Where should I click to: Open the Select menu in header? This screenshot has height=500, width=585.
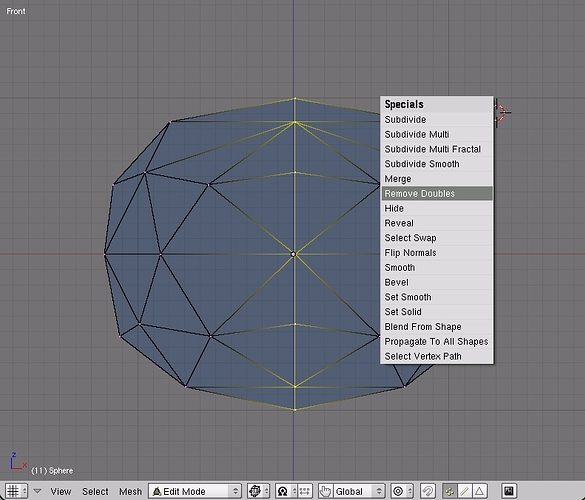(x=95, y=491)
